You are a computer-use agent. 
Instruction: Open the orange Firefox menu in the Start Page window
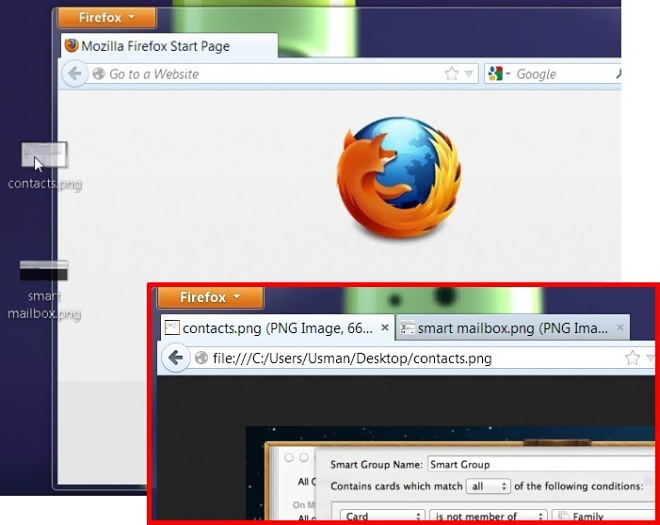pyautogui.click(x=107, y=18)
